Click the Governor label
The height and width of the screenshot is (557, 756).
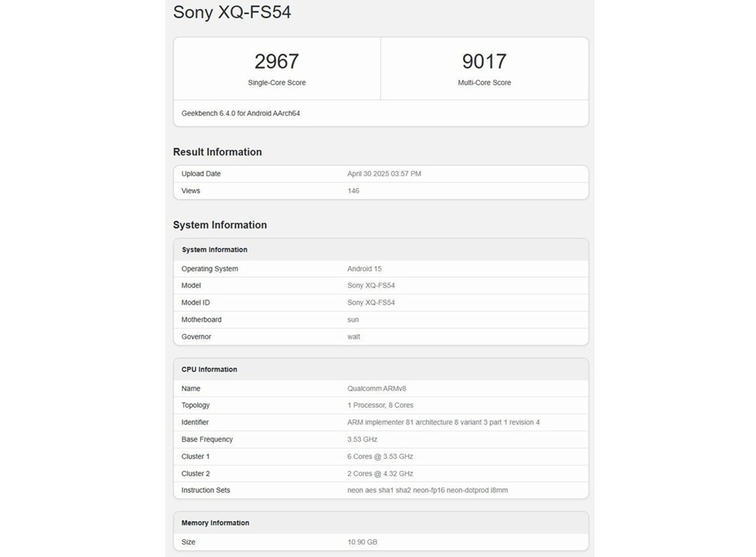pyautogui.click(x=196, y=337)
